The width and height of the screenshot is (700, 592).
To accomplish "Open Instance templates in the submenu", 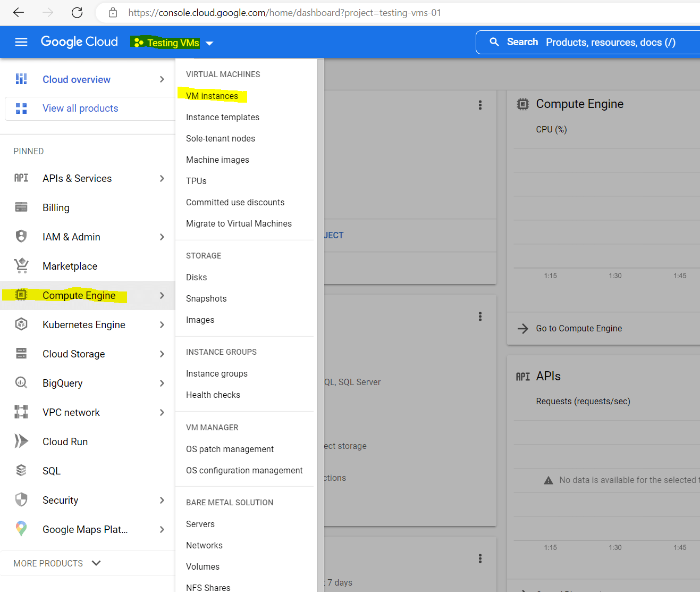I will 223,117.
